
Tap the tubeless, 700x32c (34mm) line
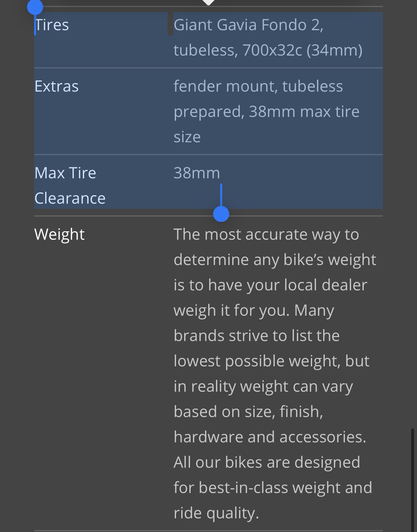coord(268,50)
